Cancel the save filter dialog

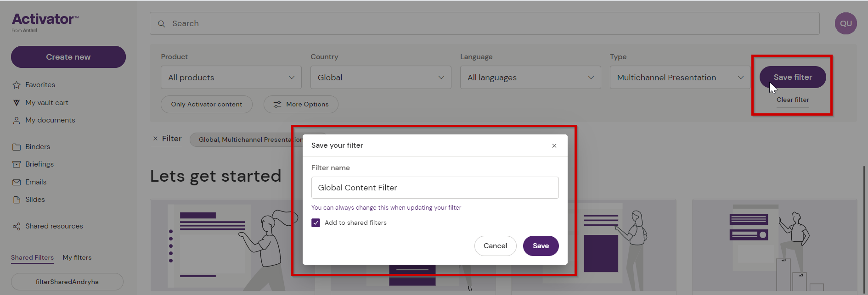pyautogui.click(x=495, y=246)
